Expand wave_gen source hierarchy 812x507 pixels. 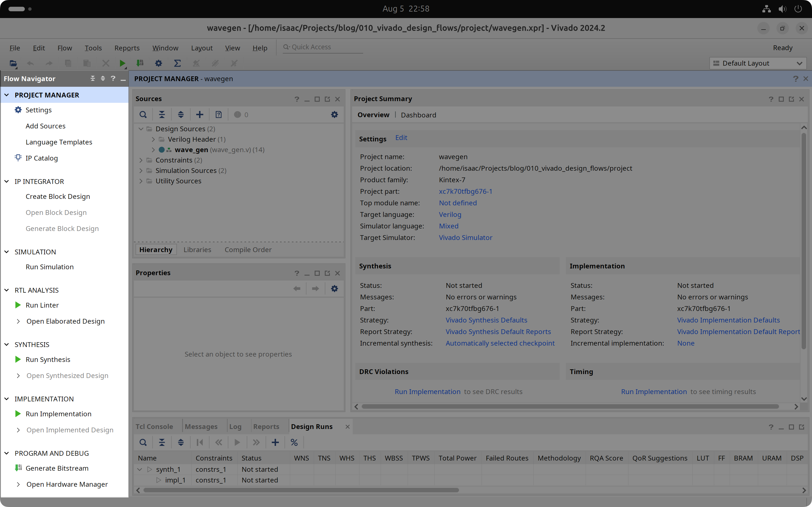[x=153, y=150]
